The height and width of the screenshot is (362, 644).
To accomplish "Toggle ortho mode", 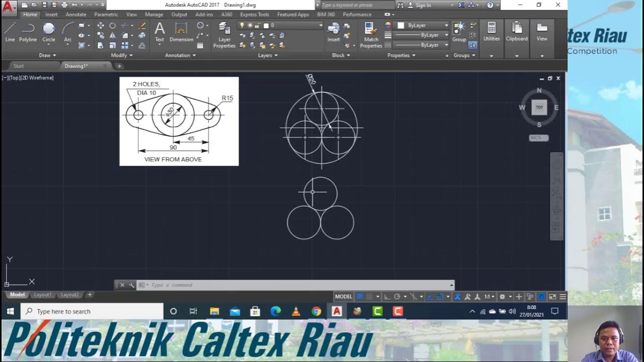I will [x=387, y=297].
